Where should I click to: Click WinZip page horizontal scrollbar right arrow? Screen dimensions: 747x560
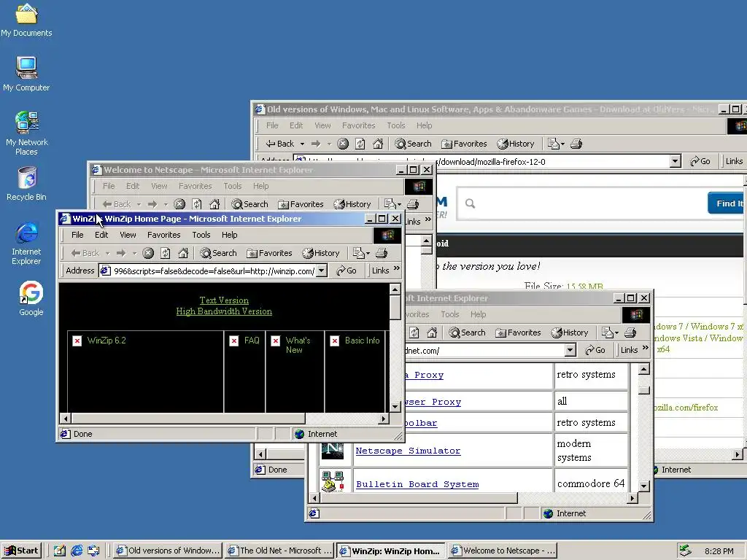coord(384,419)
